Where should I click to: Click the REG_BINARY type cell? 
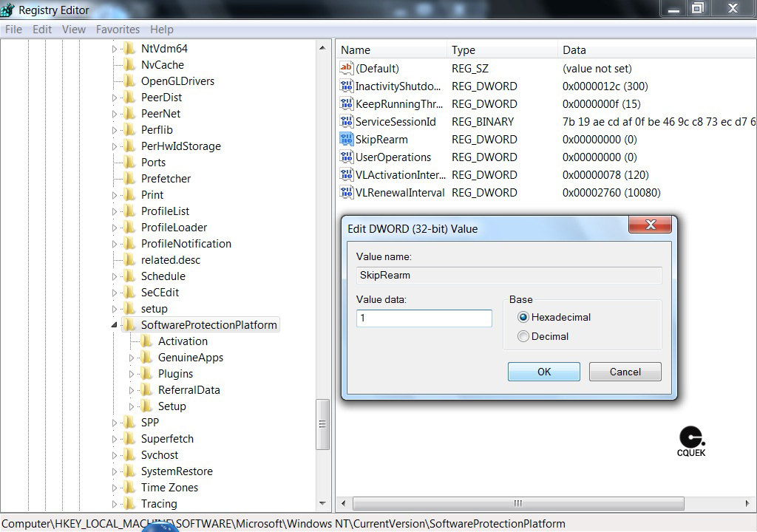tap(483, 122)
